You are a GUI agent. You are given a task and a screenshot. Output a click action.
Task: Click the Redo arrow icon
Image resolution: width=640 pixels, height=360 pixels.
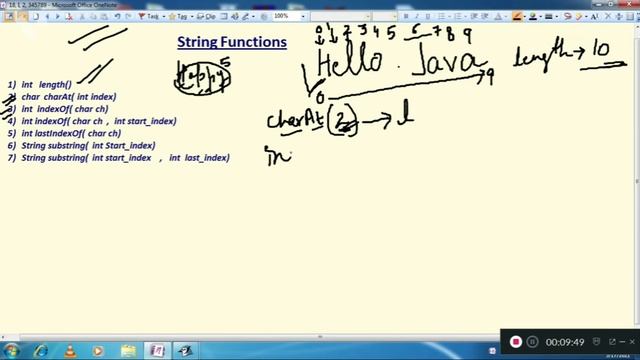(x=128, y=16)
